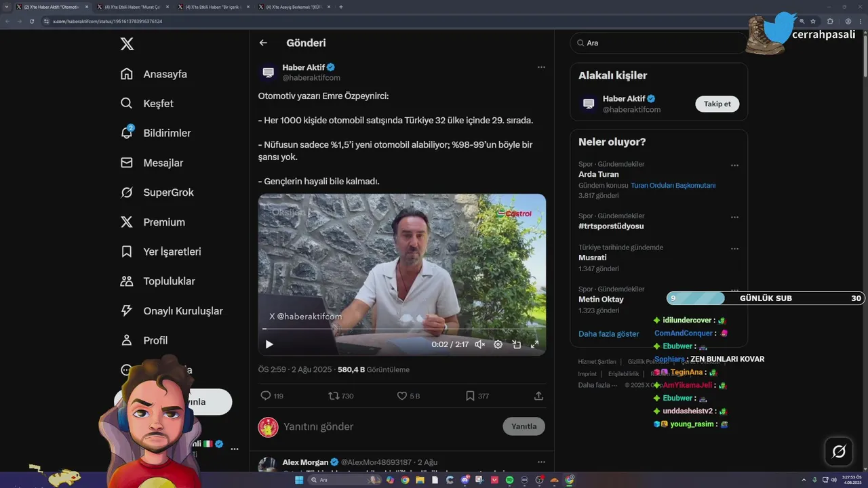Open account options three-dot menu in the sidebar
The image size is (868, 488).
click(x=235, y=449)
